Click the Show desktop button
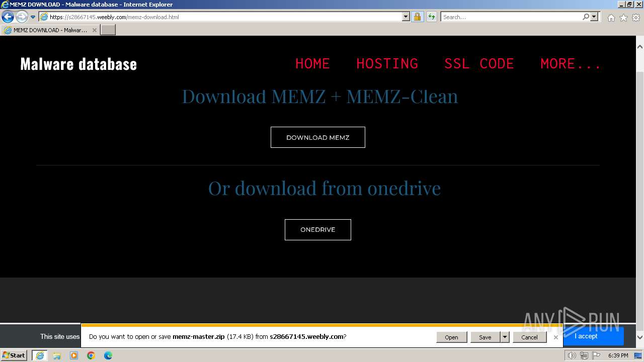The width and height of the screenshot is (644, 362). pyautogui.click(x=639, y=355)
